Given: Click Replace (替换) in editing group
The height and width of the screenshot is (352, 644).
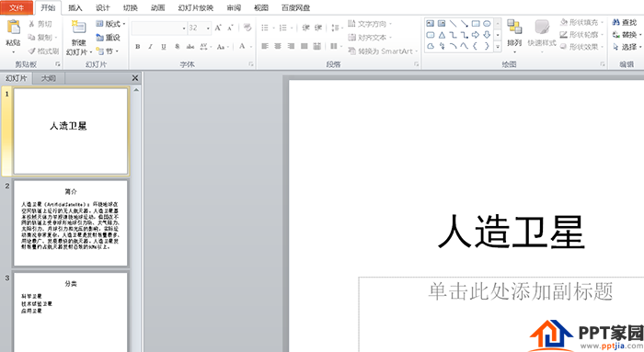Looking at the screenshot, I should (626, 35).
